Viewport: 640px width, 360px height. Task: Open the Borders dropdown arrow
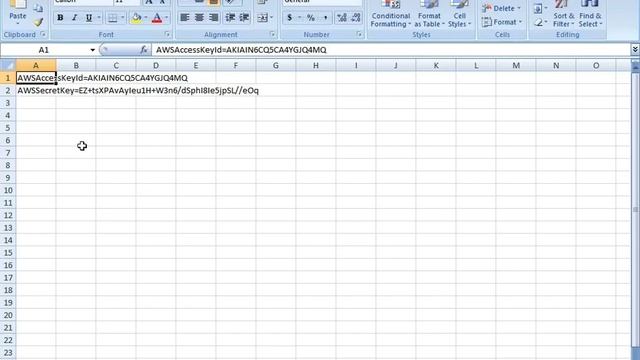(122, 18)
